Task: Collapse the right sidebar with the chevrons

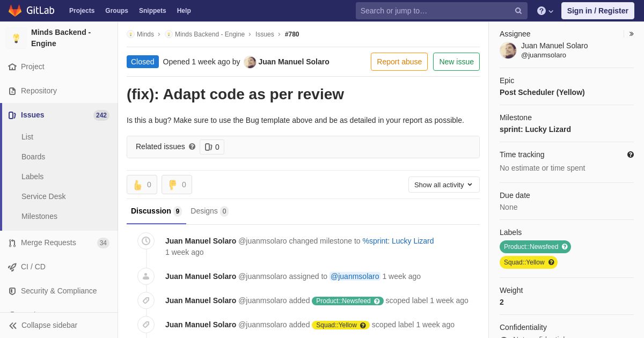Action: (x=631, y=34)
